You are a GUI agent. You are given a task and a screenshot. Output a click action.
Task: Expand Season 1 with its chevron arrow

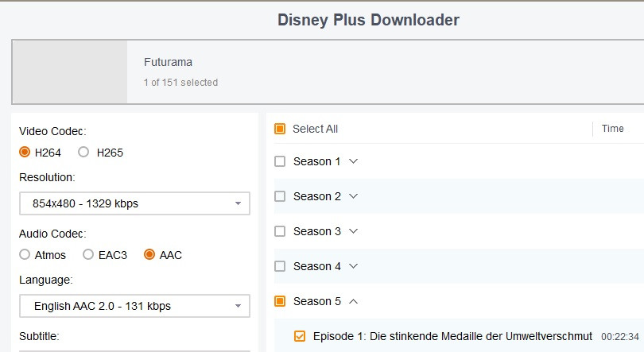point(353,161)
